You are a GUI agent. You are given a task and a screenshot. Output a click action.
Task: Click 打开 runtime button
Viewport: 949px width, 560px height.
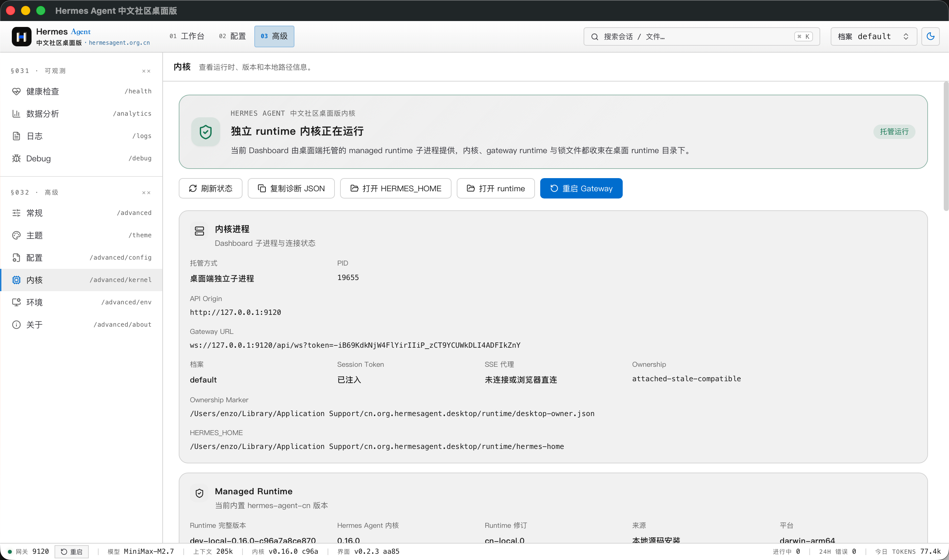click(496, 188)
